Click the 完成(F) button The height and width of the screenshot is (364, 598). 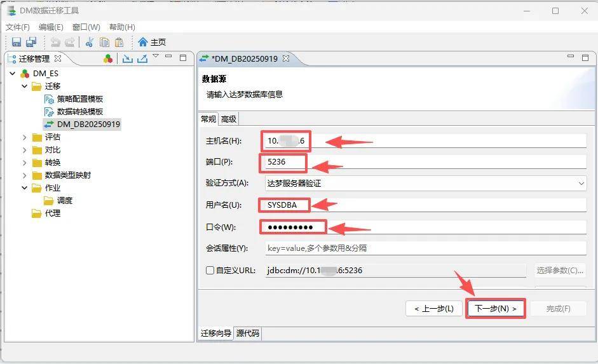point(558,308)
